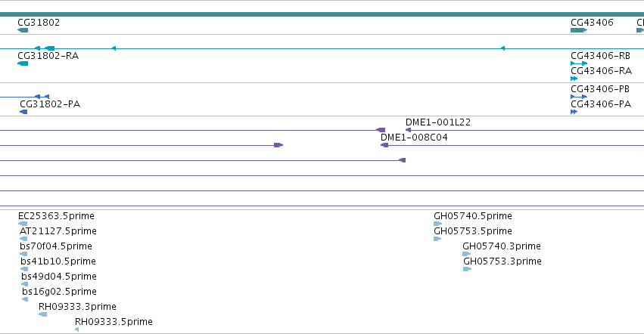This screenshot has width=644, height=334.
Task: Click the GH05740.3prime EST glyph
Action: 467,254
